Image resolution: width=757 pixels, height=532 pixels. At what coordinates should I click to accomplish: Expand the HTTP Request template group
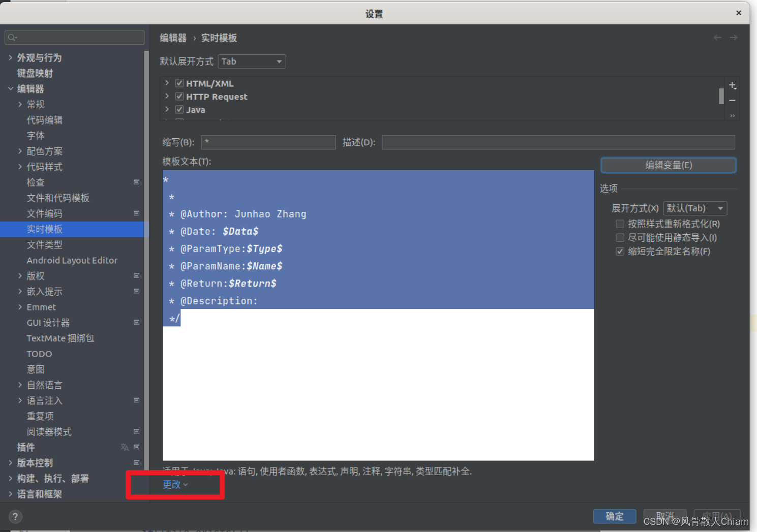pyautogui.click(x=167, y=96)
